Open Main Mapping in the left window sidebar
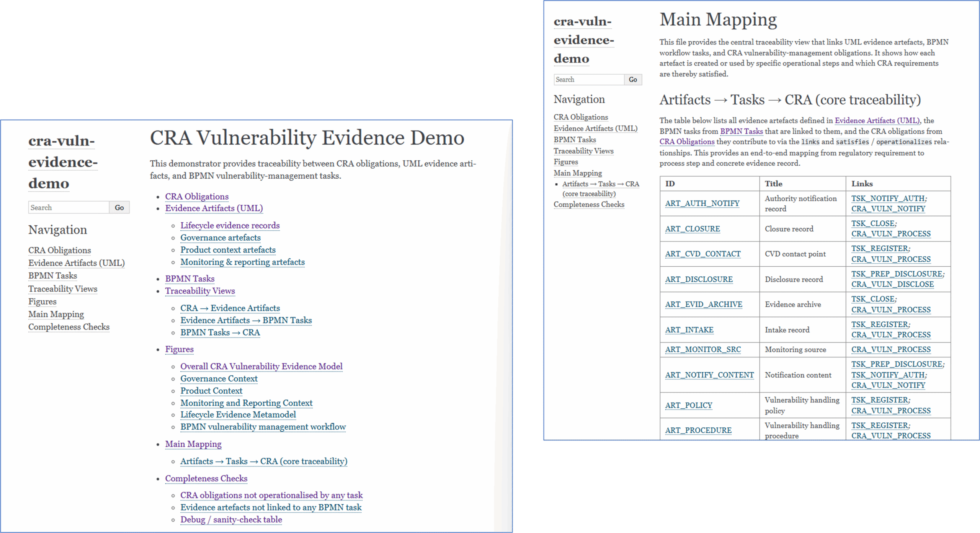Image resolution: width=980 pixels, height=533 pixels. (56, 314)
